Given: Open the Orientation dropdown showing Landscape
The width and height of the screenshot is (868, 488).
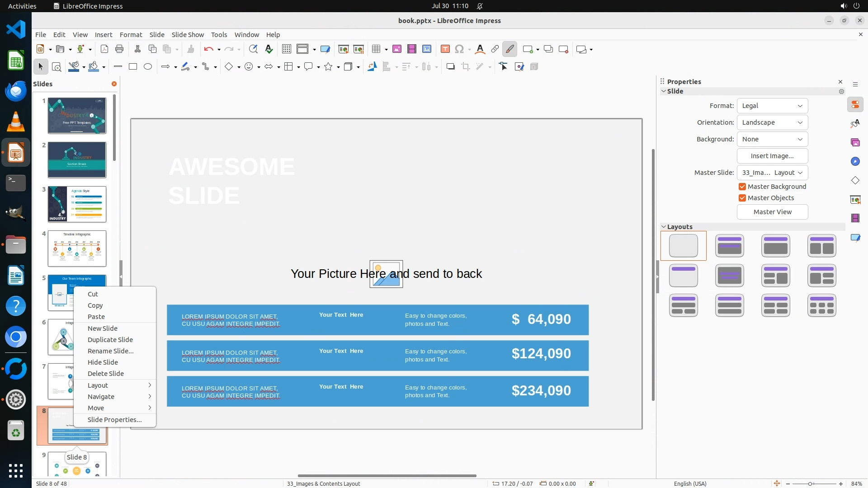Looking at the screenshot, I should (772, 122).
